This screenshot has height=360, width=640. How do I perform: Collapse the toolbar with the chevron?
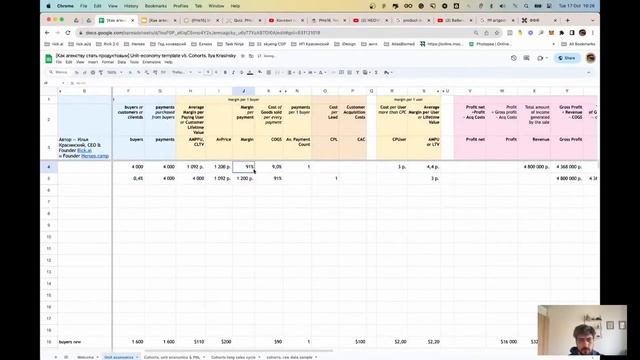[x=589, y=72]
